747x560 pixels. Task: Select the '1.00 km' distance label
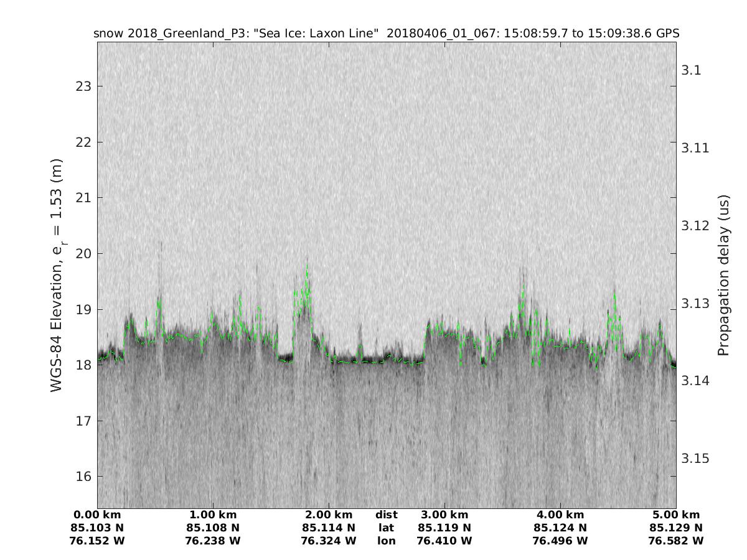pyautogui.click(x=213, y=515)
